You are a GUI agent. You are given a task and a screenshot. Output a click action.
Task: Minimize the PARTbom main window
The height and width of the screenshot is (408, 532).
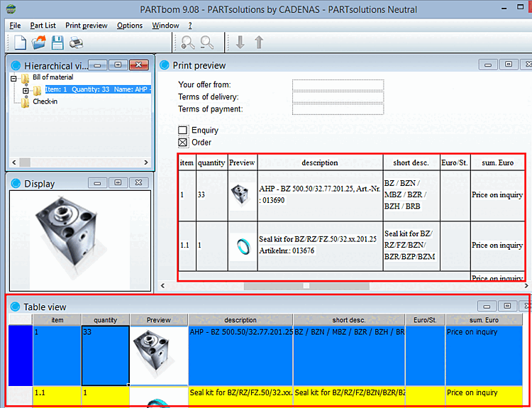click(504, 8)
